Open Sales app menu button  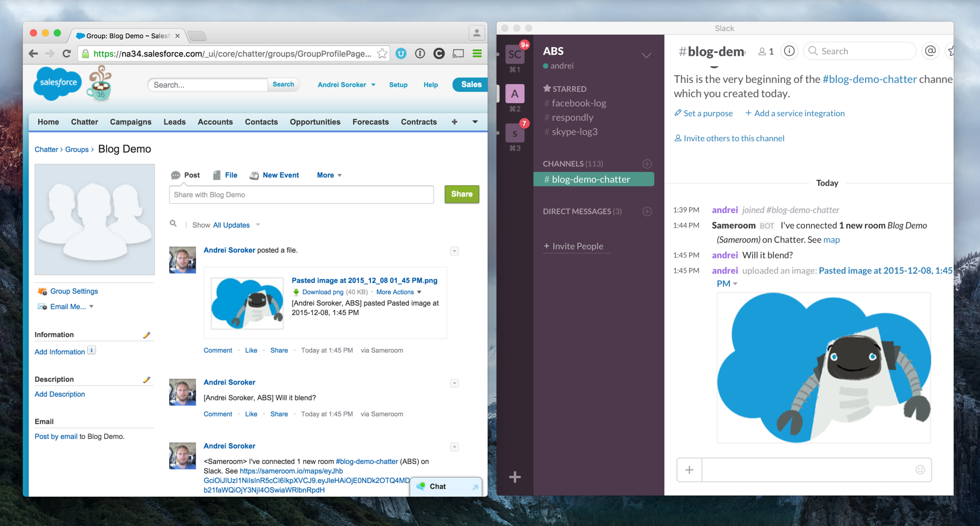point(470,85)
